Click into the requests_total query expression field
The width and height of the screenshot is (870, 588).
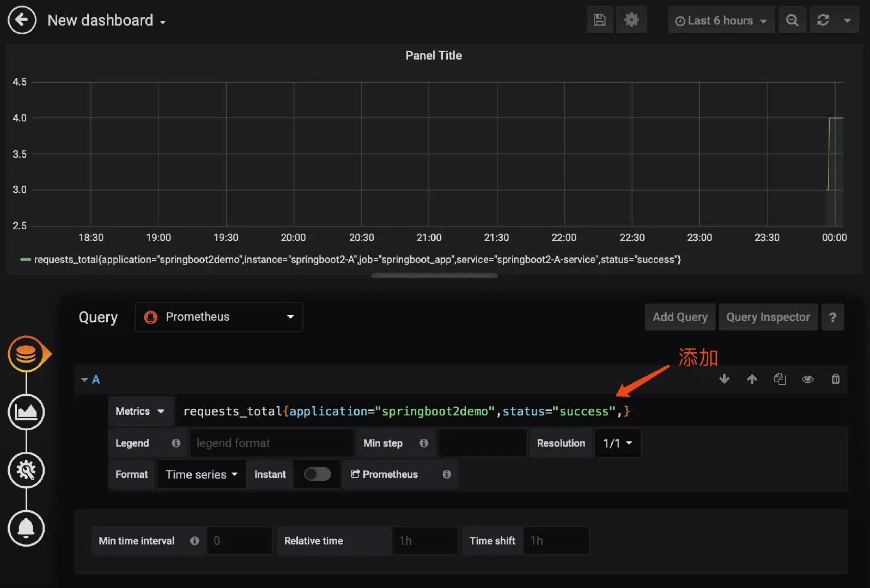click(511, 411)
